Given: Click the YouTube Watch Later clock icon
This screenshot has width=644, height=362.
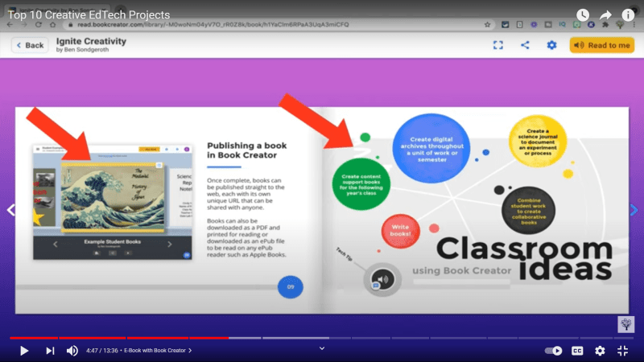Looking at the screenshot, I should pyautogui.click(x=583, y=14).
